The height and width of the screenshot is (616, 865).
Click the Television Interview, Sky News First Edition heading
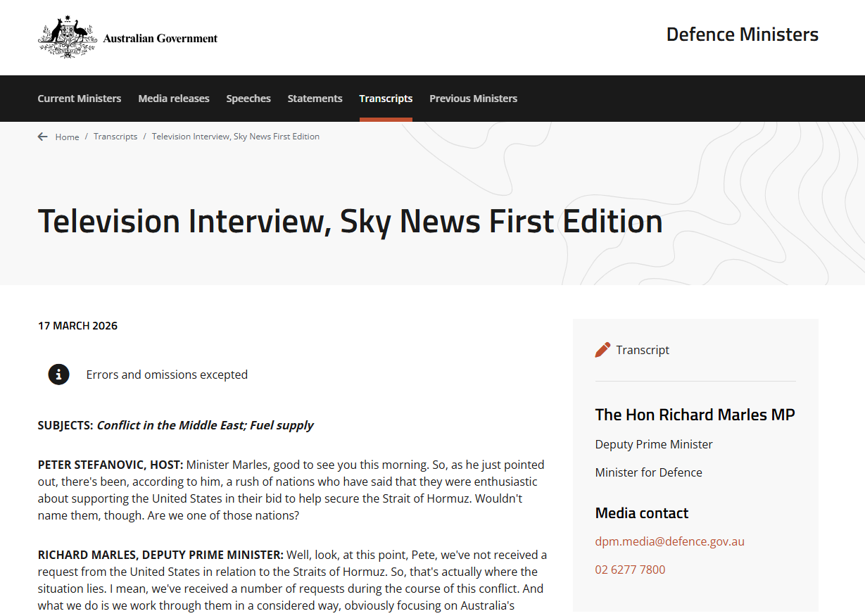[350, 221]
